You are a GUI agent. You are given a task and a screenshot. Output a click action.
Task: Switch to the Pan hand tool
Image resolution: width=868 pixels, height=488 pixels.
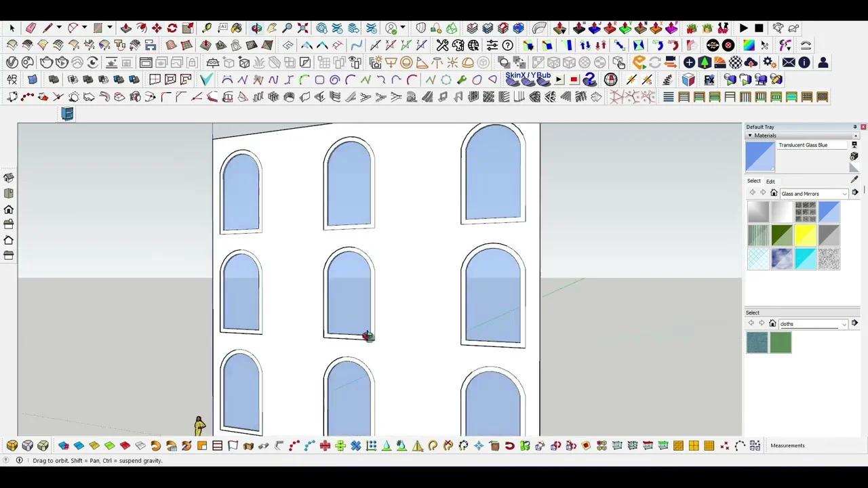tap(272, 28)
